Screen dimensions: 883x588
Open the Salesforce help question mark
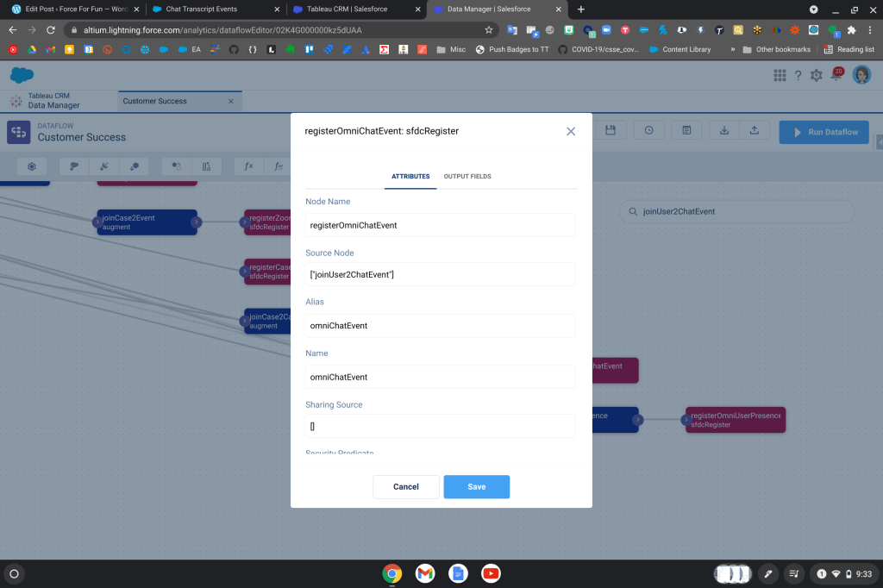pos(798,76)
